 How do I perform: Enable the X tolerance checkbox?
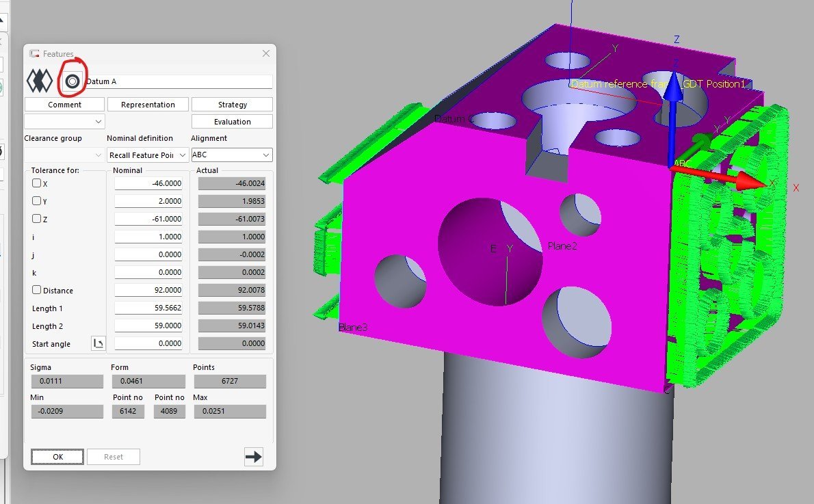pos(37,183)
